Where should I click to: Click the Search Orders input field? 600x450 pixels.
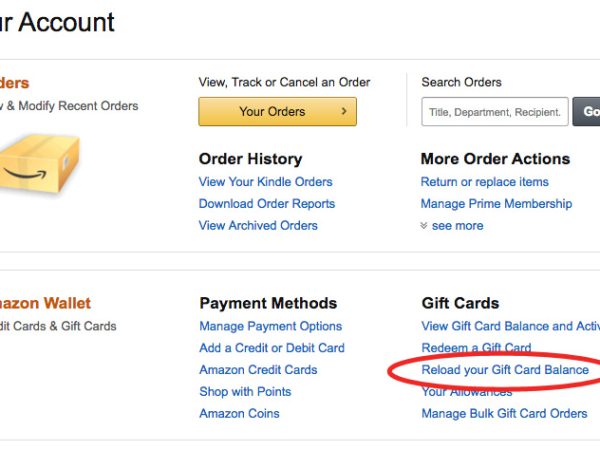click(494, 112)
